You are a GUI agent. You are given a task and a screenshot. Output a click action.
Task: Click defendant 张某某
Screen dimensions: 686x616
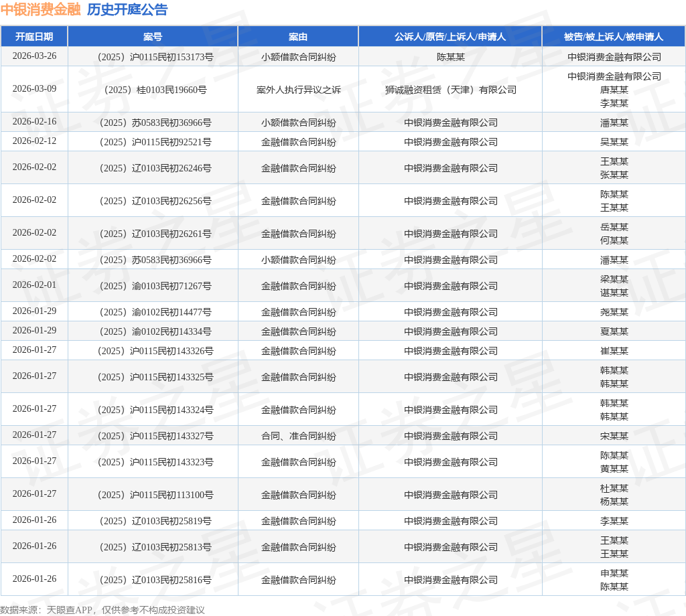[614, 175]
